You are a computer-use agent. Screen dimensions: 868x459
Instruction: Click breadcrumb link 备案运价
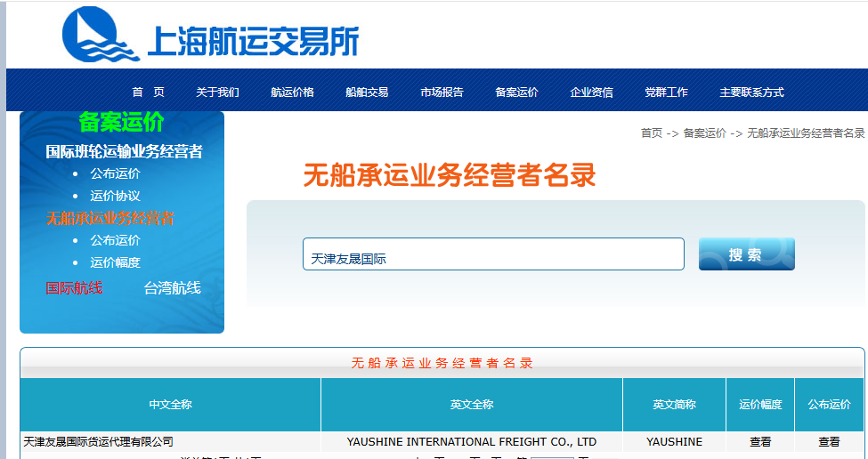click(x=705, y=133)
